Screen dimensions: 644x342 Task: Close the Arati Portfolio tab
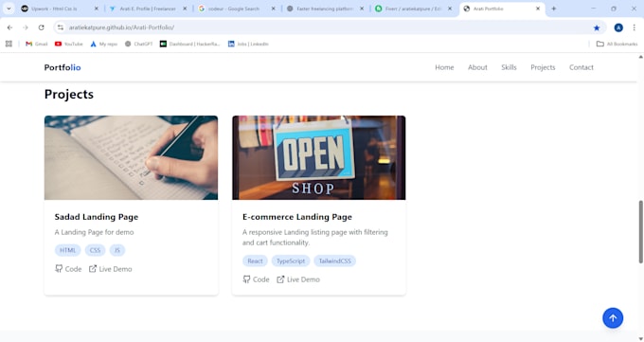538,9
